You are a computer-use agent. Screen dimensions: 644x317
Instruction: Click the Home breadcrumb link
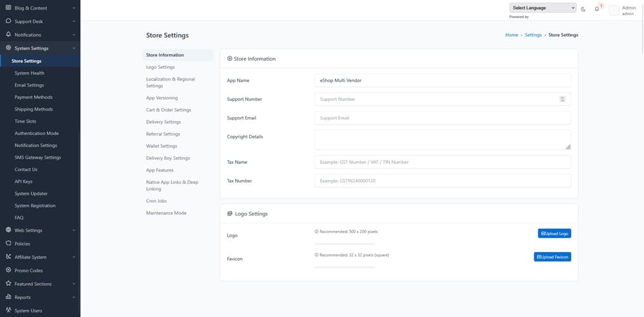(511, 35)
